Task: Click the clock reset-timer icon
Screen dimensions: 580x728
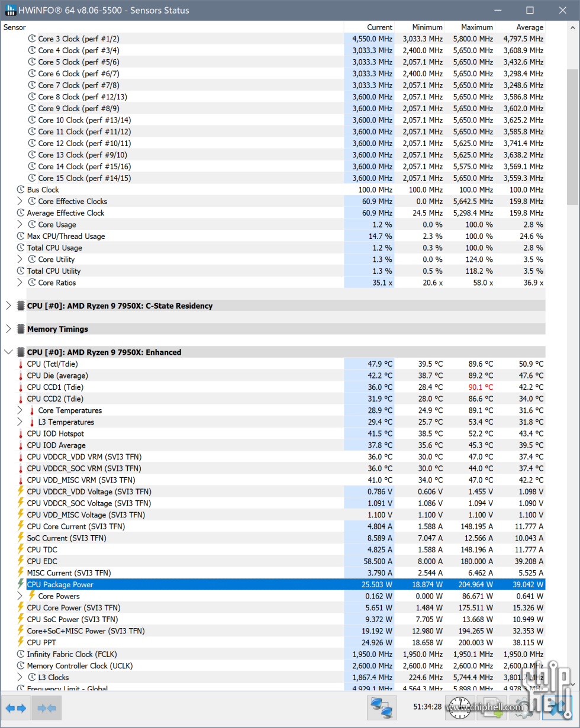Action: pos(459,707)
